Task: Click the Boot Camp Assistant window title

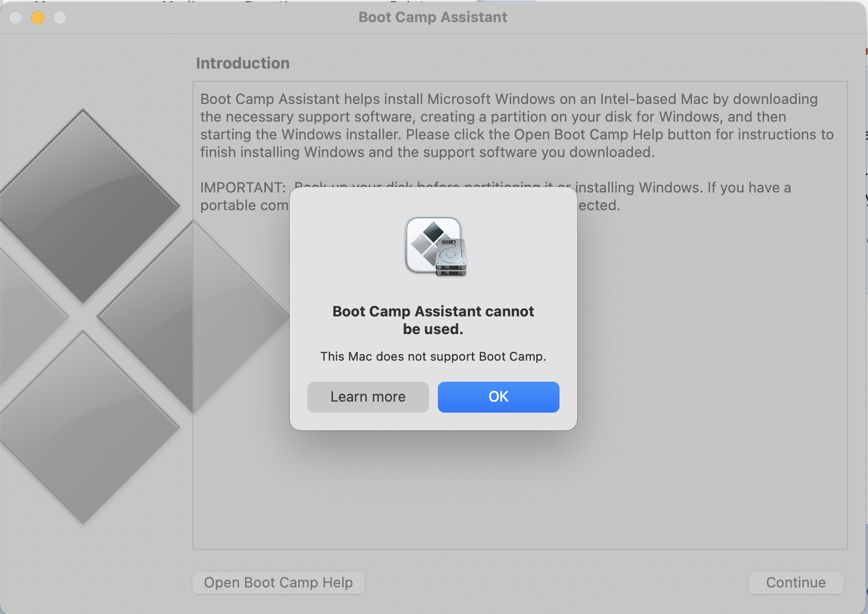Action: tap(433, 17)
